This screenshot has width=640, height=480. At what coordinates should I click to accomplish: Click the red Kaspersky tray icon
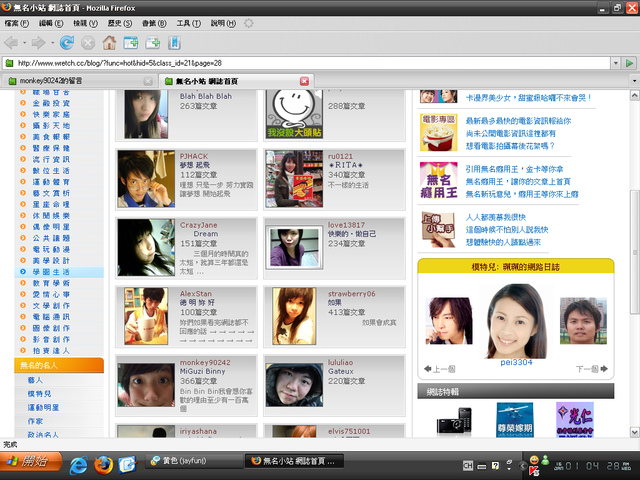(534, 471)
